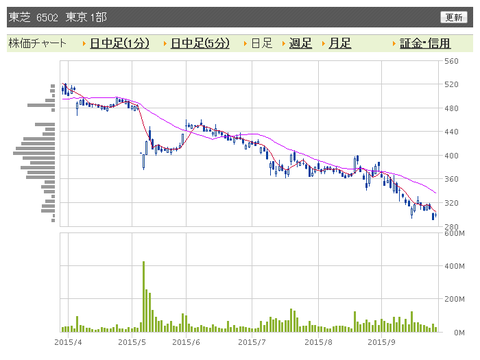Click orange arrow before 日足

[x=245, y=44]
